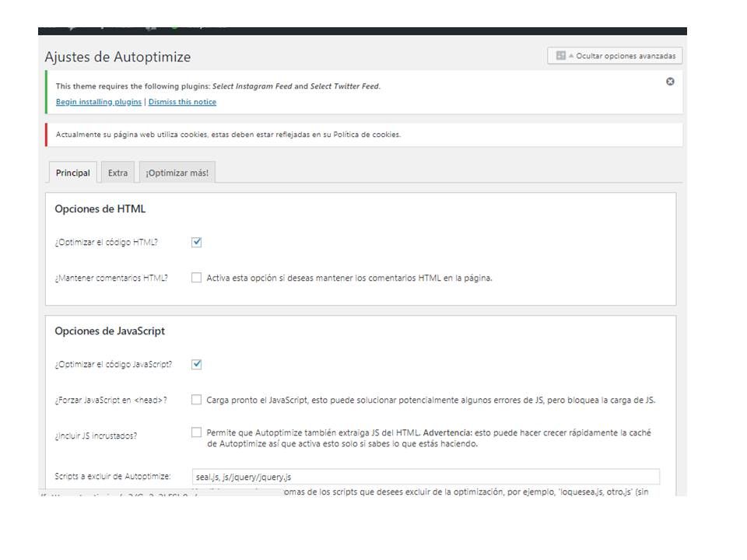Uncheck ¿Optimizar el código HTML? checkbox
This screenshot has height=560, width=747.
point(196,242)
